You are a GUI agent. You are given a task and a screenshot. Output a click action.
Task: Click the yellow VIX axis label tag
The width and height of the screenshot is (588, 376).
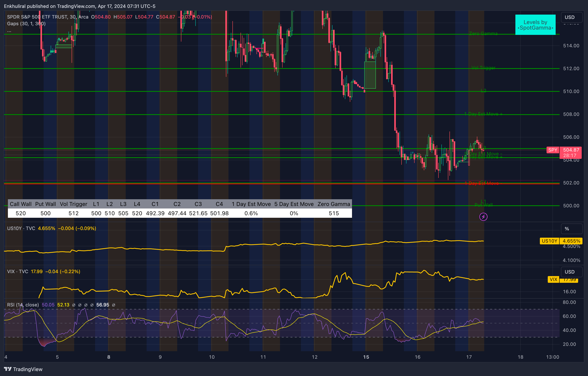point(553,279)
